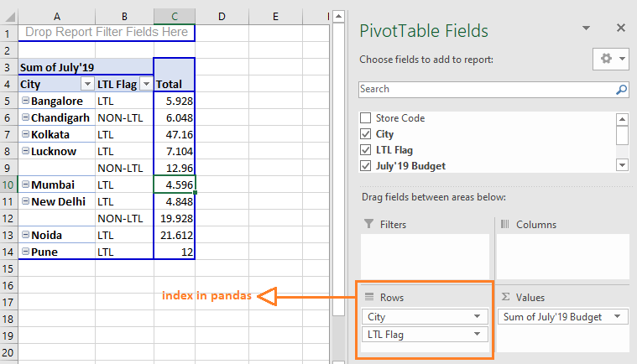Open the City column filter dropdown
The width and height of the screenshot is (637, 364).
(x=86, y=85)
